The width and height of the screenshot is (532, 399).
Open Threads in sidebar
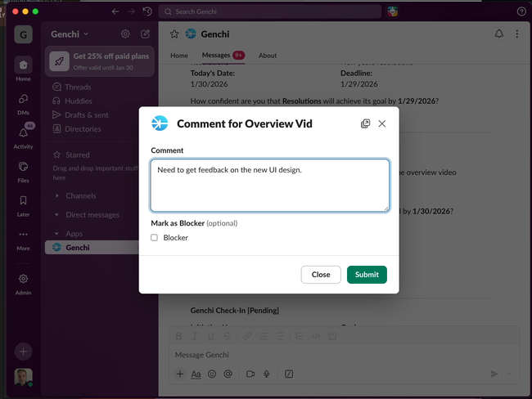coord(72,87)
